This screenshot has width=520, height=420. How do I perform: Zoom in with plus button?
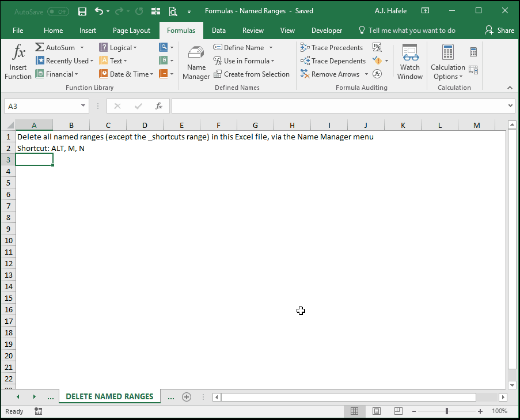click(480, 411)
